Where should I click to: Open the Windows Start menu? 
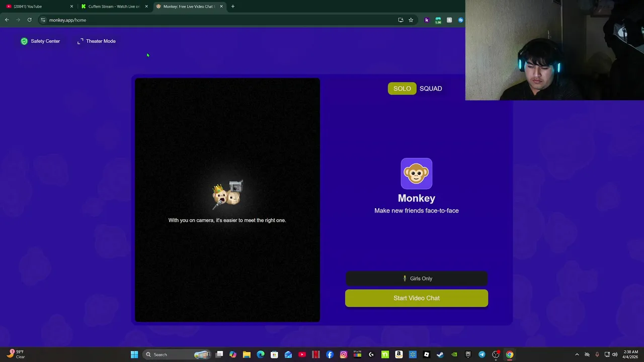click(x=134, y=354)
